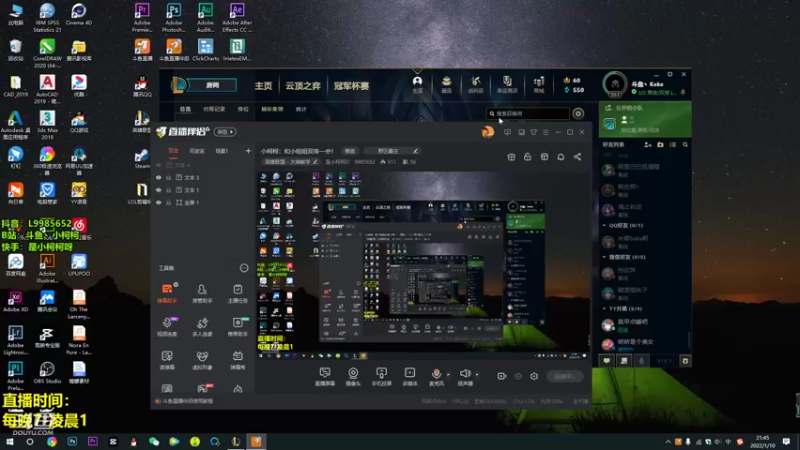Click the 修改 button beside the stream title
This screenshot has height=450, width=800.
click(350, 151)
